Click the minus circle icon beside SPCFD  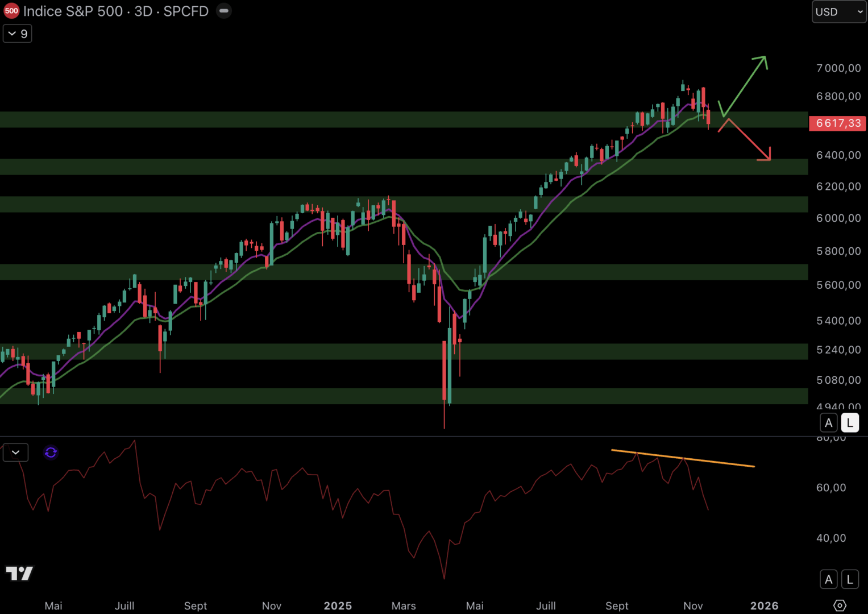224,11
